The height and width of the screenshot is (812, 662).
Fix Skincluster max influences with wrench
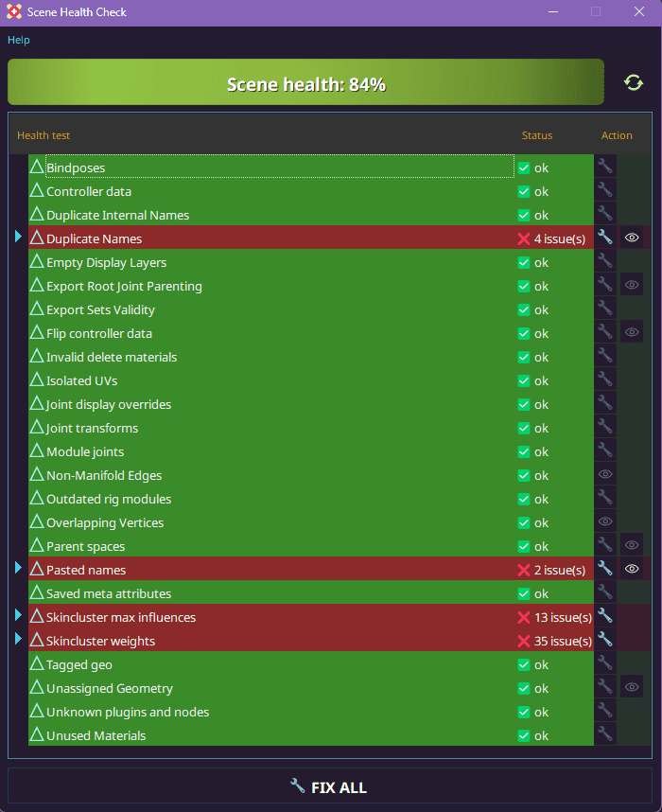[x=605, y=616]
